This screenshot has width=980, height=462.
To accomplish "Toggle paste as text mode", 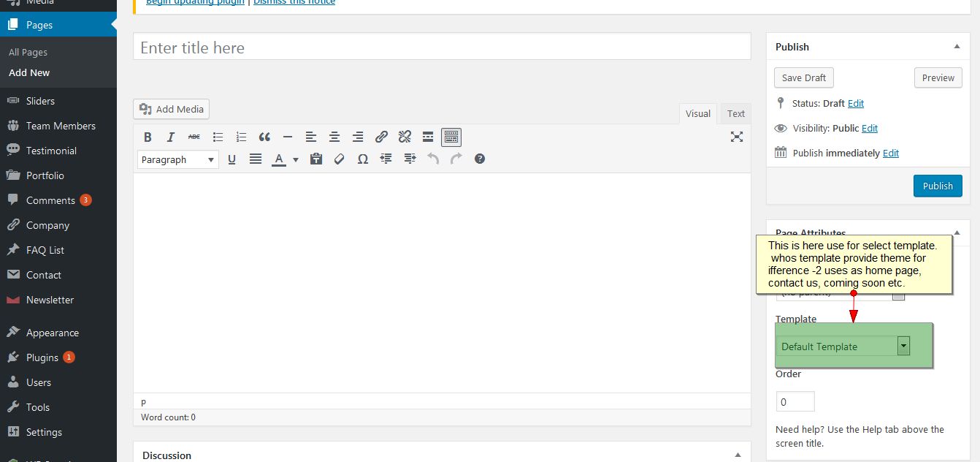I will click(x=315, y=159).
